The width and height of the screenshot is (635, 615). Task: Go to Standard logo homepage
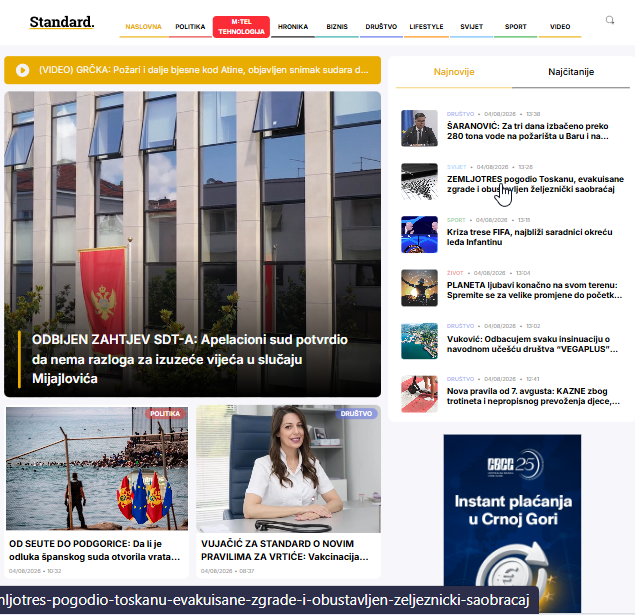[62, 22]
